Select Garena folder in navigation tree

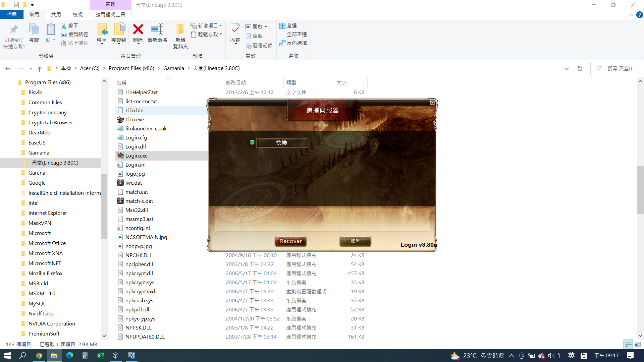coord(37,173)
